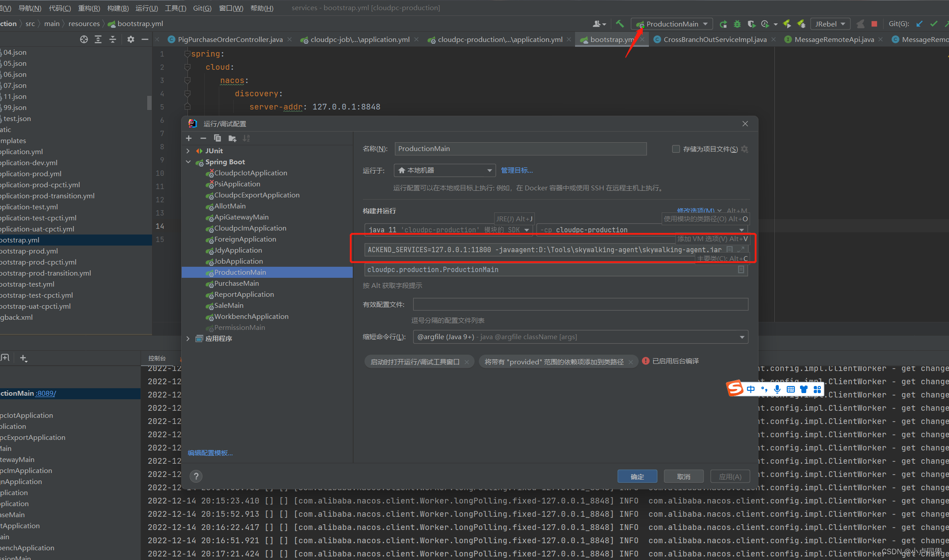This screenshot has height=560, width=949.
Task: Open the Git(G) menu
Action: coord(202,8)
